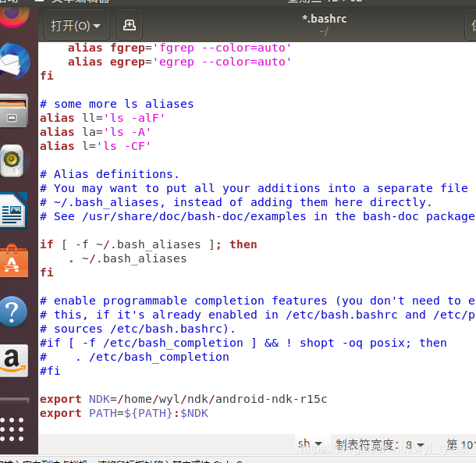476x463 pixels.
Task: Open the 打开(O) file menu button
Action: pos(76,26)
